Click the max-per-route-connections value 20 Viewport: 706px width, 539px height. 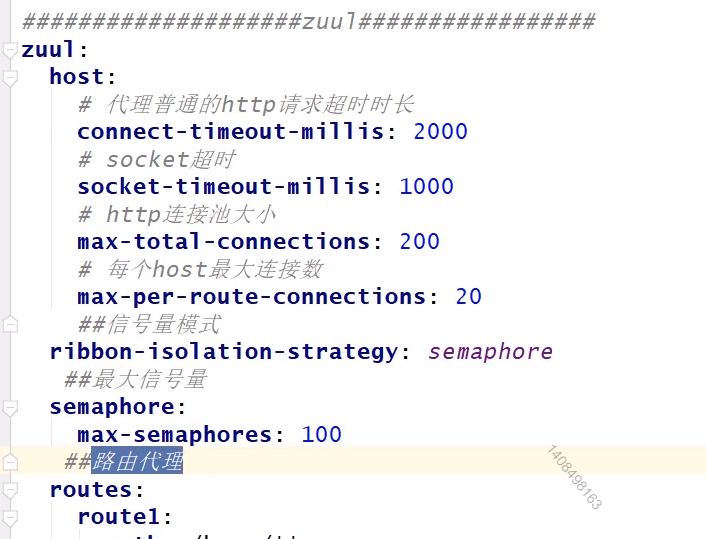(468, 297)
